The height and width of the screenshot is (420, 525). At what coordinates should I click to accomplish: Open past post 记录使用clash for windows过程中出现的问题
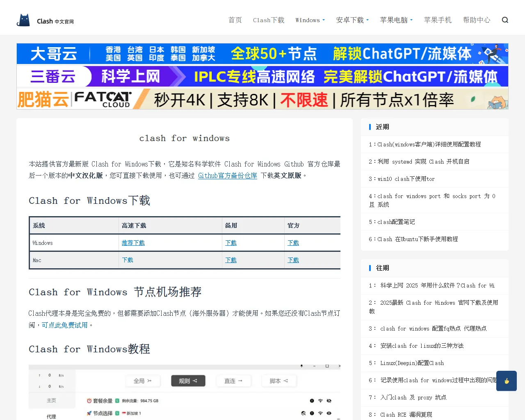(438, 380)
